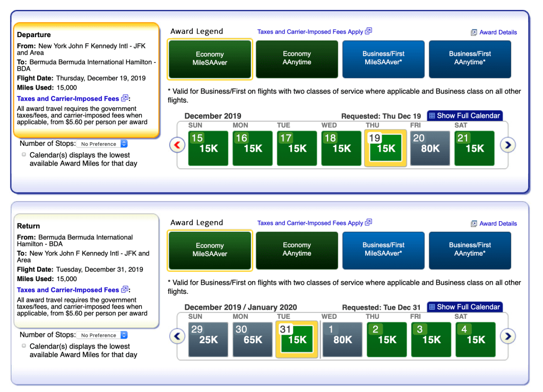
Task: Select Monday December 30 65K return date
Action: [253, 339]
